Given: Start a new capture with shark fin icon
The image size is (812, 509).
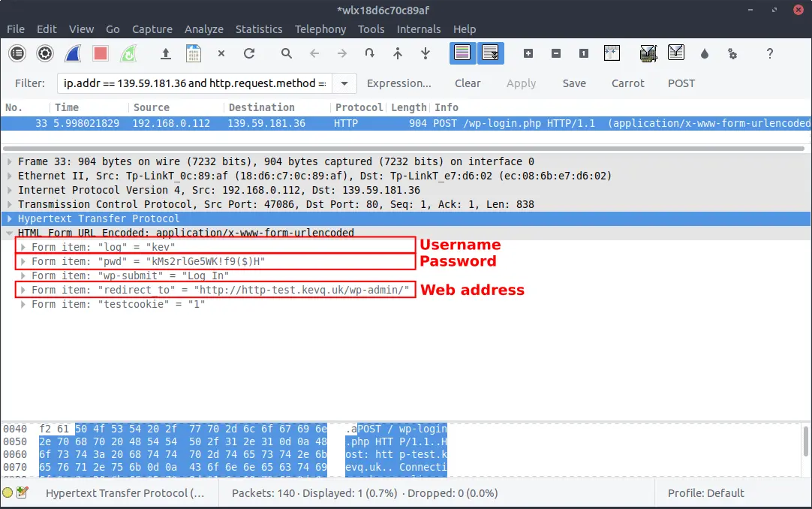Looking at the screenshot, I should click(73, 53).
